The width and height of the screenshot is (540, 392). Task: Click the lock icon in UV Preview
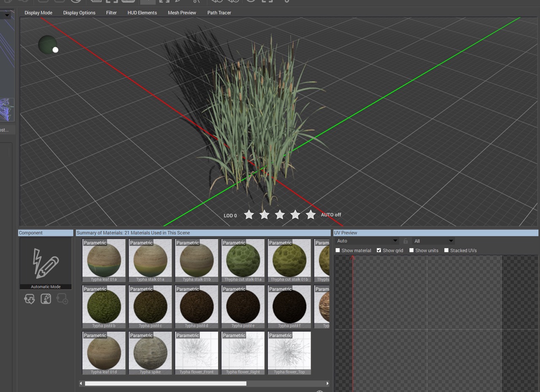coord(405,241)
